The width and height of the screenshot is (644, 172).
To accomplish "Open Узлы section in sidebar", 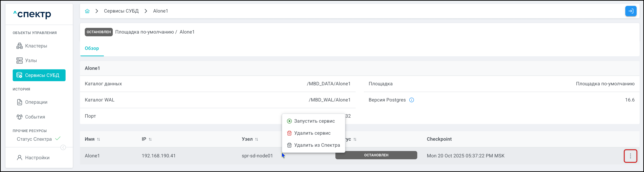I will point(31,60).
